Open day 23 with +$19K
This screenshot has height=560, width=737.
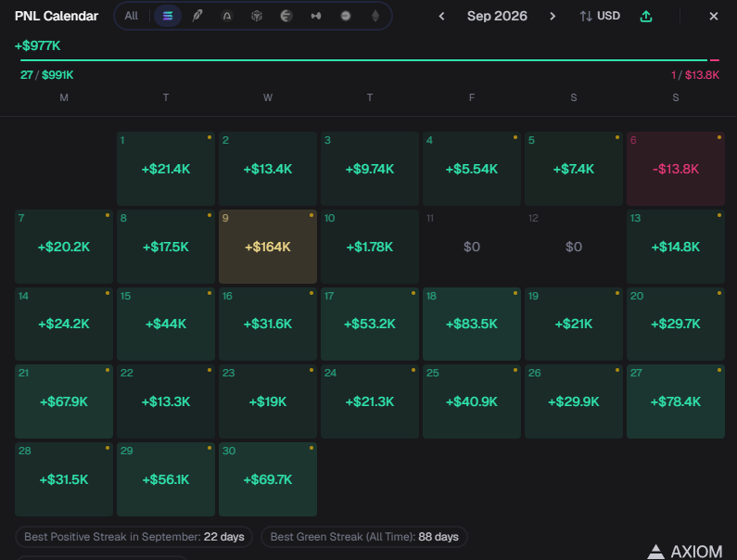(268, 401)
